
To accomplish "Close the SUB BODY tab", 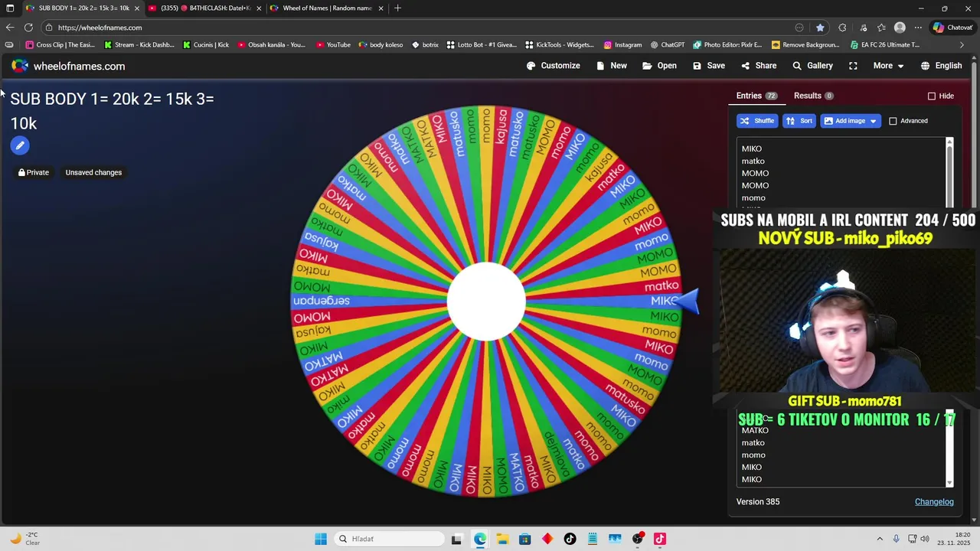I will (136, 8).
